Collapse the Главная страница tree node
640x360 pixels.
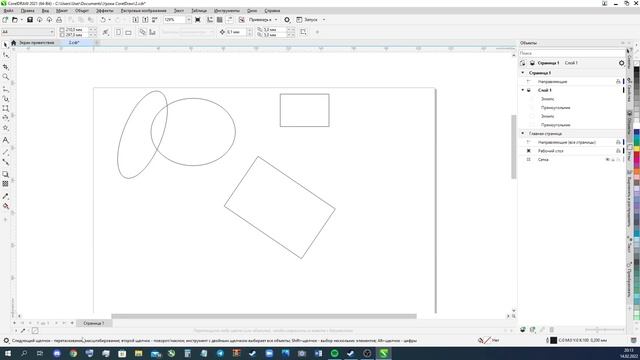(523, 133)
